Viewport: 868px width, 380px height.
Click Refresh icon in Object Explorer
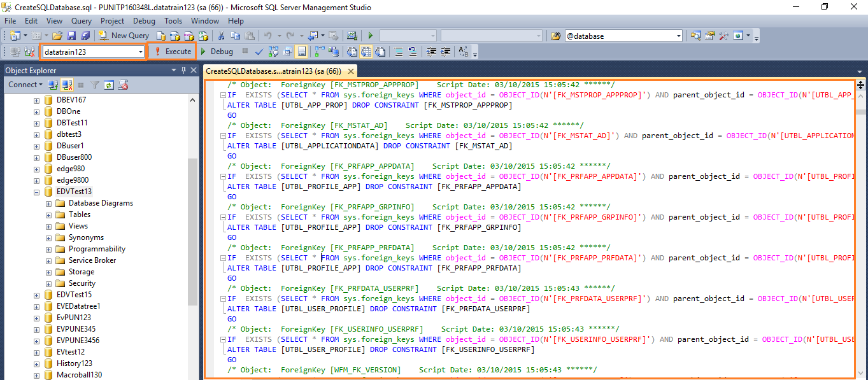pyautogui.click(x=109, y=84)
